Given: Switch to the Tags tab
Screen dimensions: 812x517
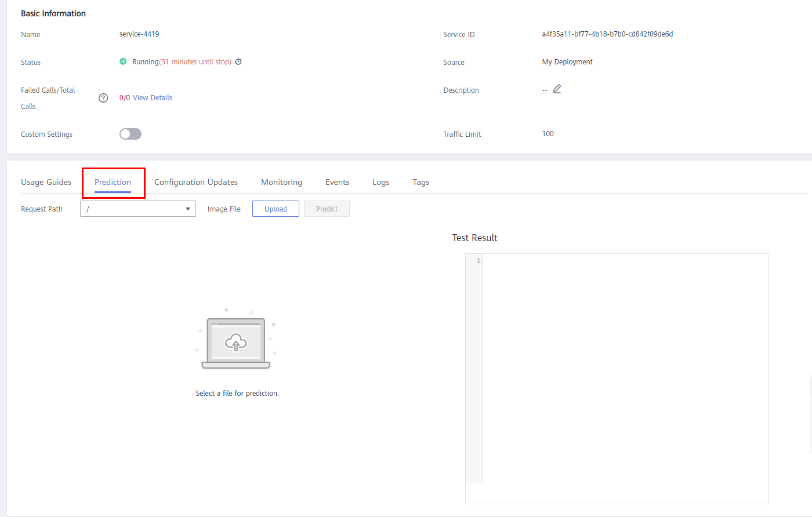Looking at the screenshot, I should [420, 182].
